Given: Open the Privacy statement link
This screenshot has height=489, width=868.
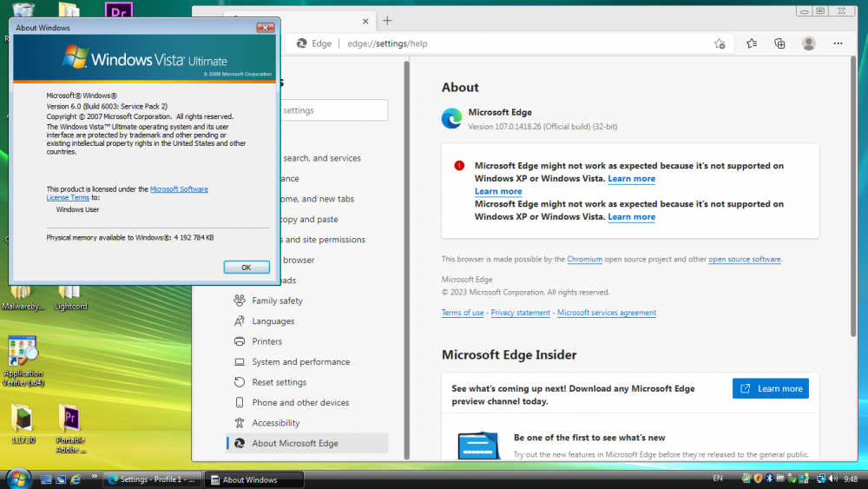Looking at the screenshot, I should (x=520, y=313).
